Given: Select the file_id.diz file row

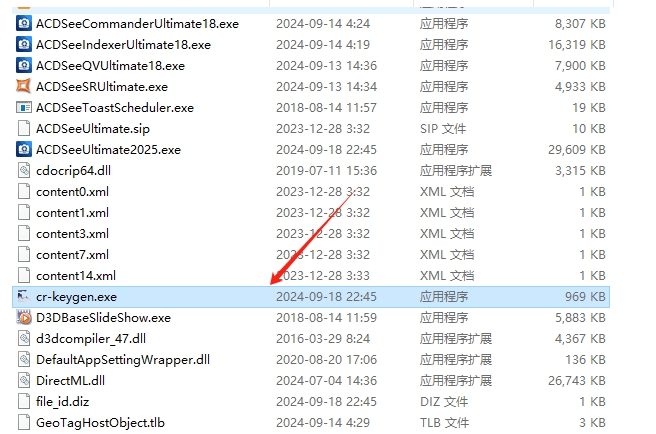Looking at the screenshot, I should click(311, 402).
